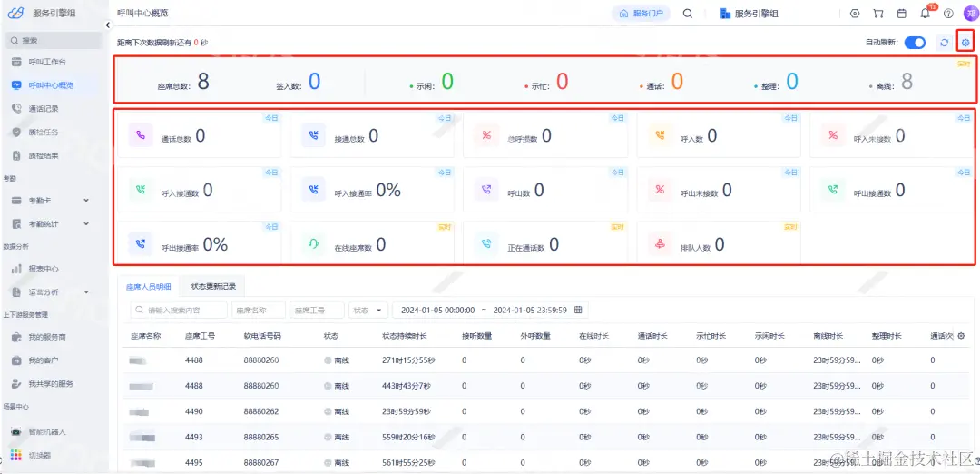Select the cell 88880262

[261, 412]
